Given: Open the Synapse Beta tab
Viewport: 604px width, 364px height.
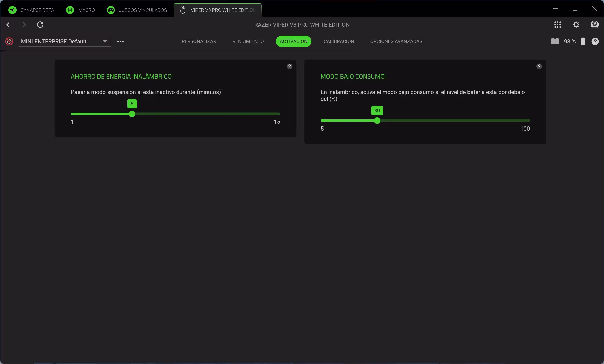Looking at the screenshot, I should point(31,10).
